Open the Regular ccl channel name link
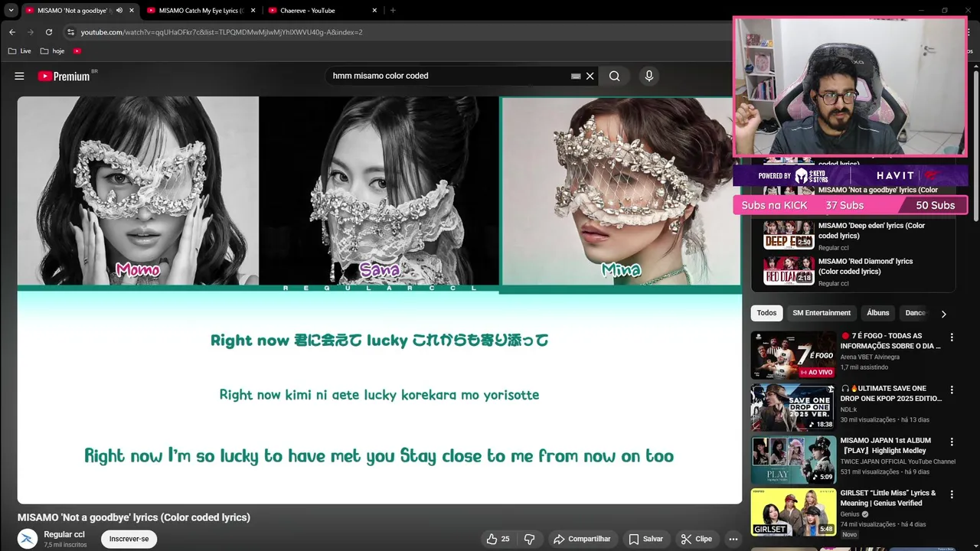This screenshot has width=980, height=551. 64,534
